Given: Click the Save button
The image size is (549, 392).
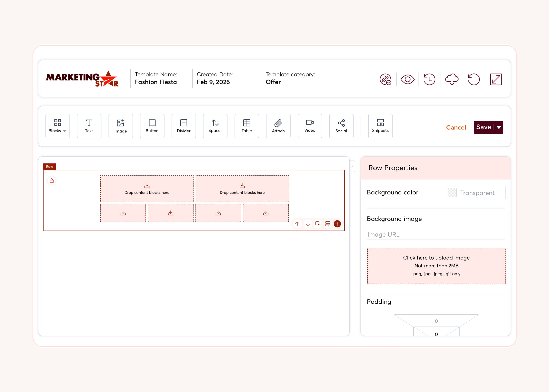Looking at the screenshot, I should (484, 127).
